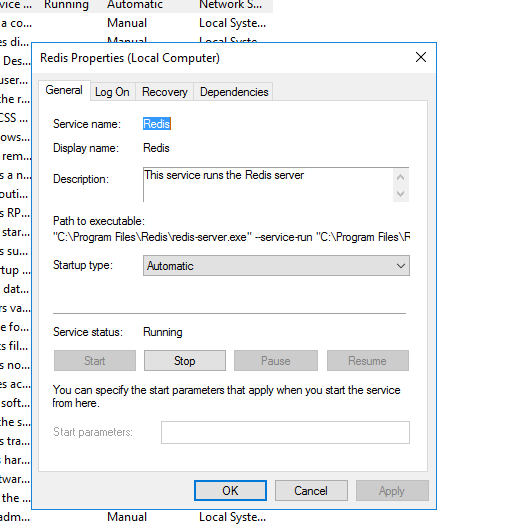Open the Recovery tab
The image size is (516, 530).
(165, 92)
